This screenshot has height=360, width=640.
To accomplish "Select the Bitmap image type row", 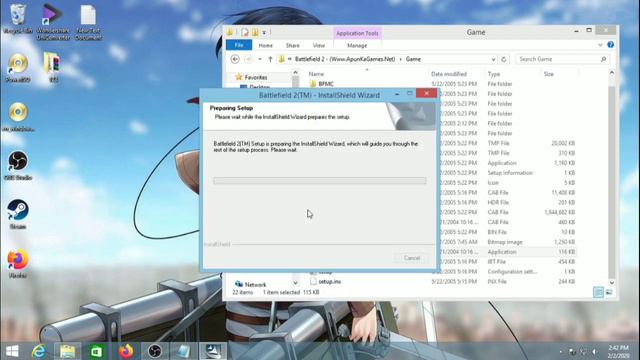I will pyautogui.click(x=505, y=242).
